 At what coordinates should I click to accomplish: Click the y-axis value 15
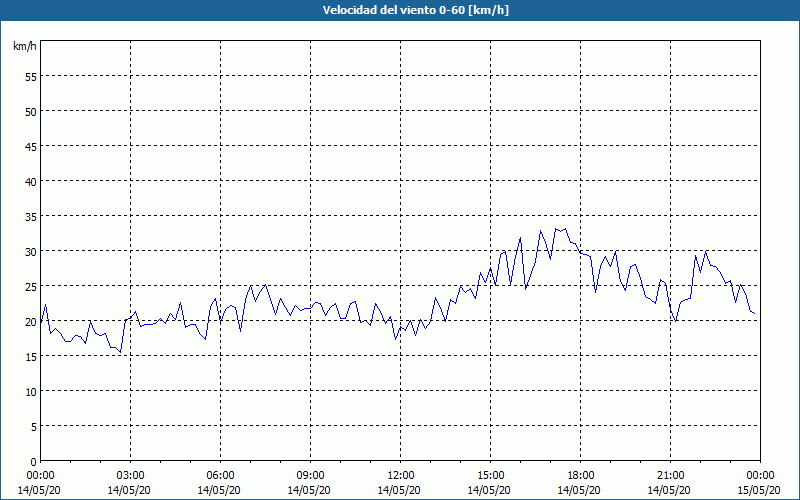[31, 357]
